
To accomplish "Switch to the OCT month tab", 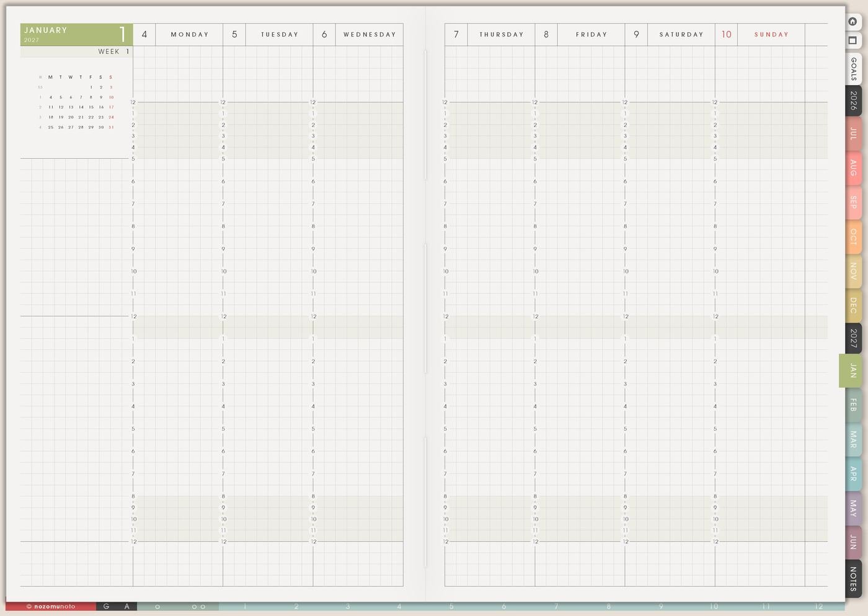I will (853, 236).
